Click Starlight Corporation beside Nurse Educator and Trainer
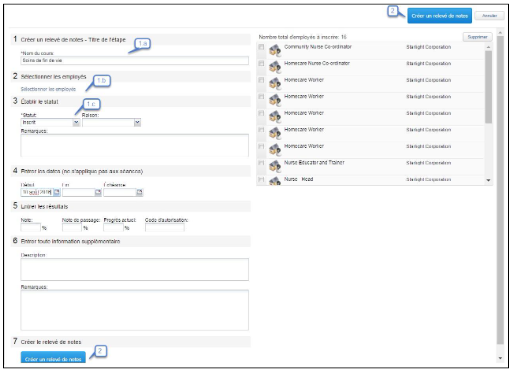Viewport: 511px width, 370px height. tap(428, 163)
